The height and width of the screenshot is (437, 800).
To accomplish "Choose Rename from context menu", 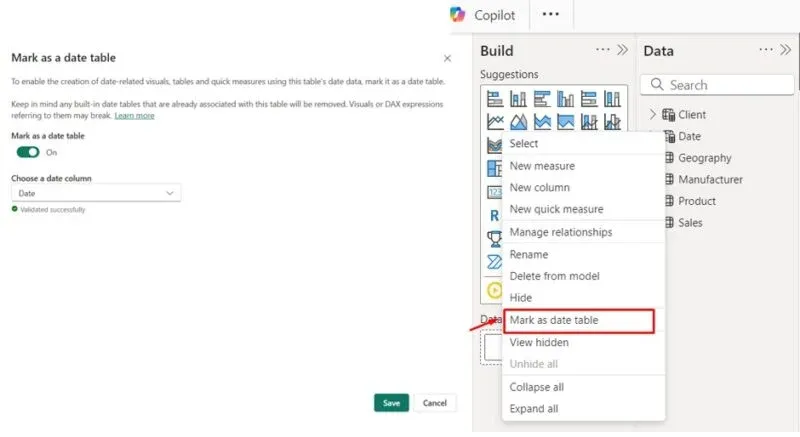I will (x=583, y=254).
